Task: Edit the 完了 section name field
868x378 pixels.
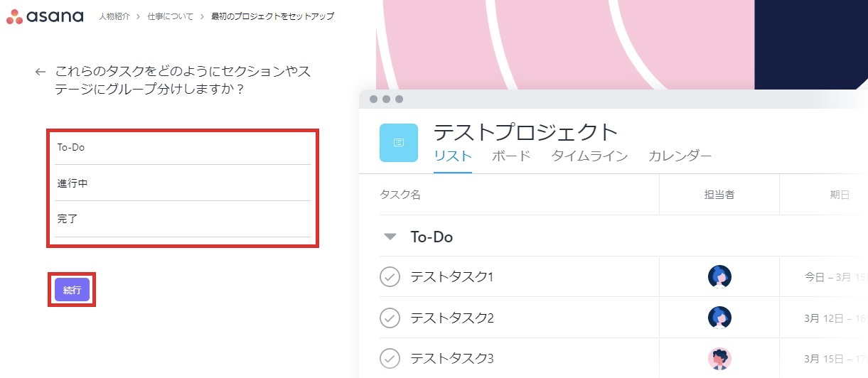Action: click(182, 220)
